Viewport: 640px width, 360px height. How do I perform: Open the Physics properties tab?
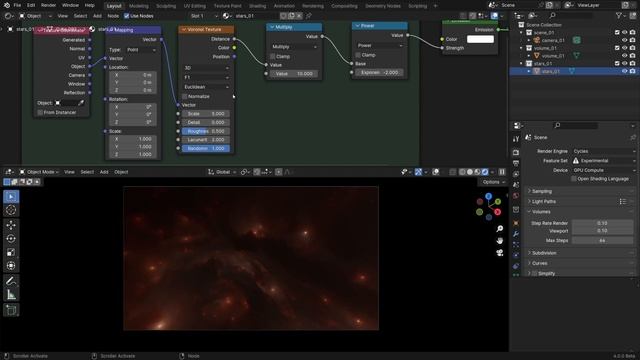click(x=516, y=255)
